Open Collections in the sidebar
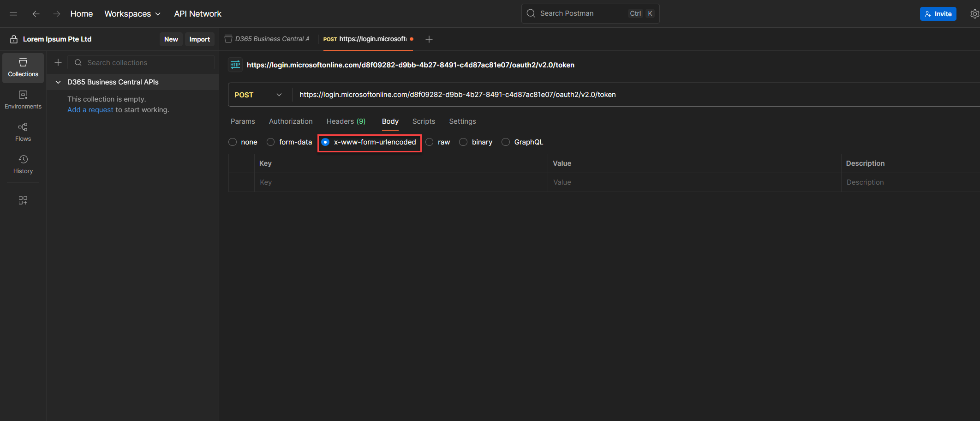The image size is (980, 421). [x=23, y=68]
